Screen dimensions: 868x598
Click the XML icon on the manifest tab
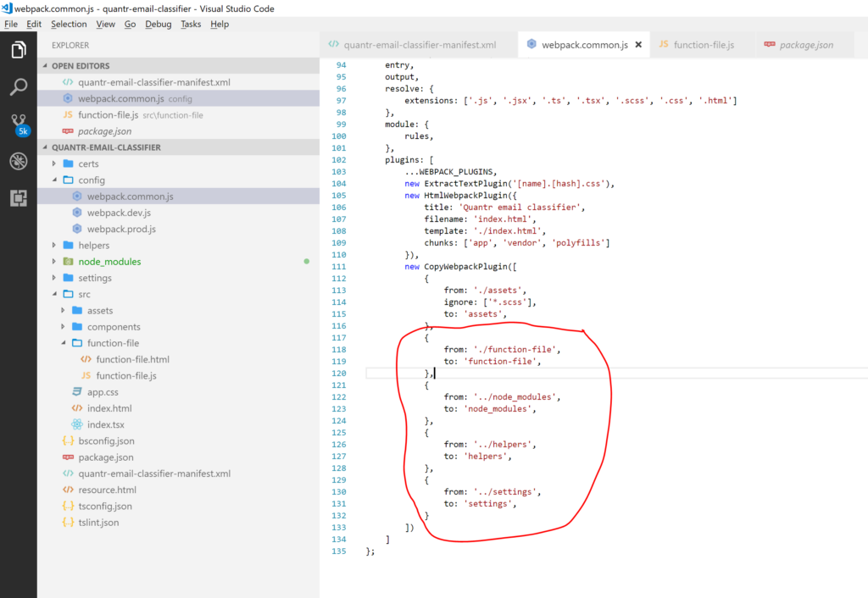point(334,44)
